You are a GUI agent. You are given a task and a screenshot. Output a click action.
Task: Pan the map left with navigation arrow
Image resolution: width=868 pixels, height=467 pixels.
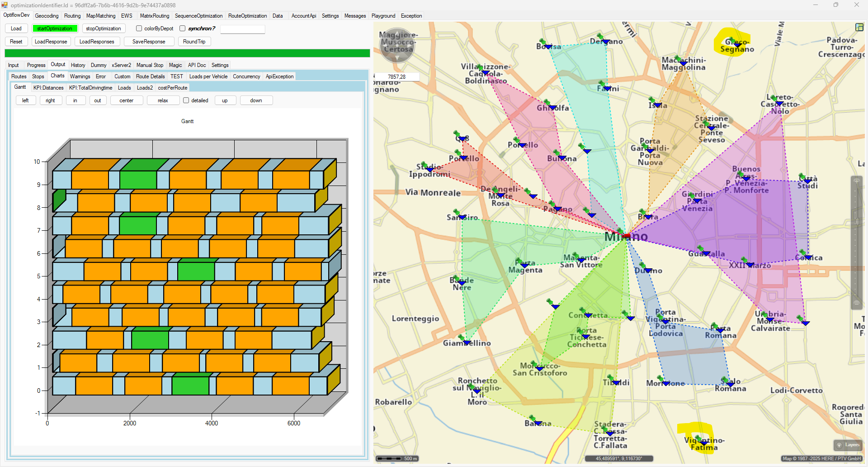tap(384, 45)
